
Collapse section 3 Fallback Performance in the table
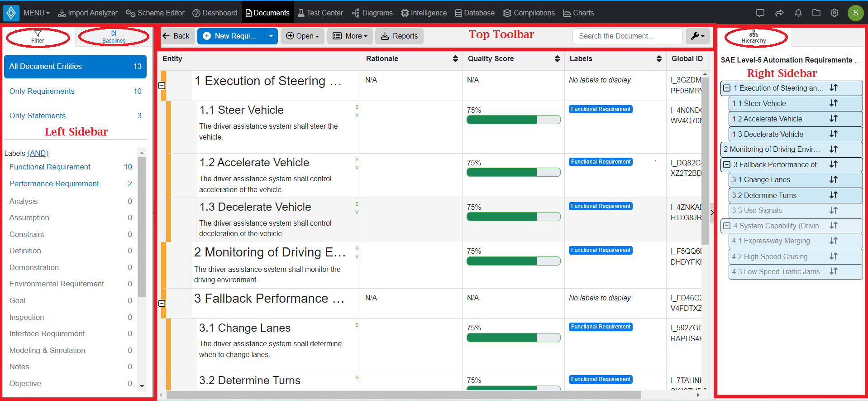pos(162,303)
